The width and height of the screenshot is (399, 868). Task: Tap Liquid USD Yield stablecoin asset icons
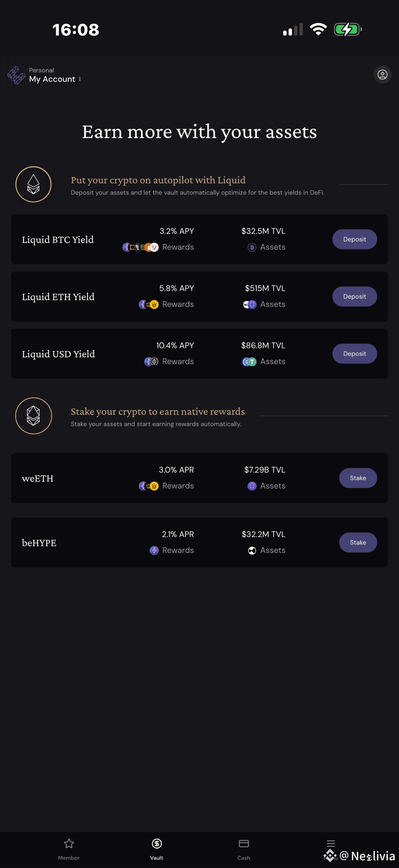(x=249, y=362)
